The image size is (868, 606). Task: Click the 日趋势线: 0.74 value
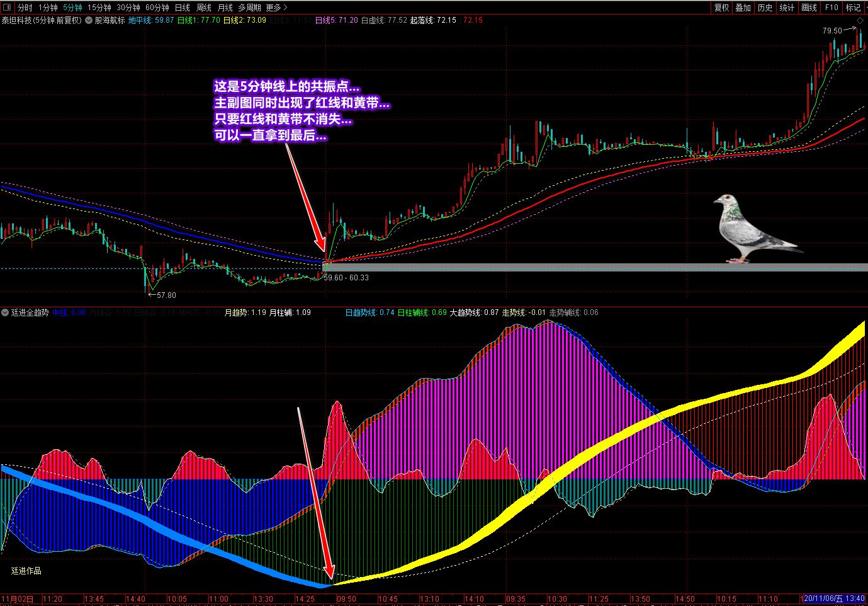coord(370,312)
